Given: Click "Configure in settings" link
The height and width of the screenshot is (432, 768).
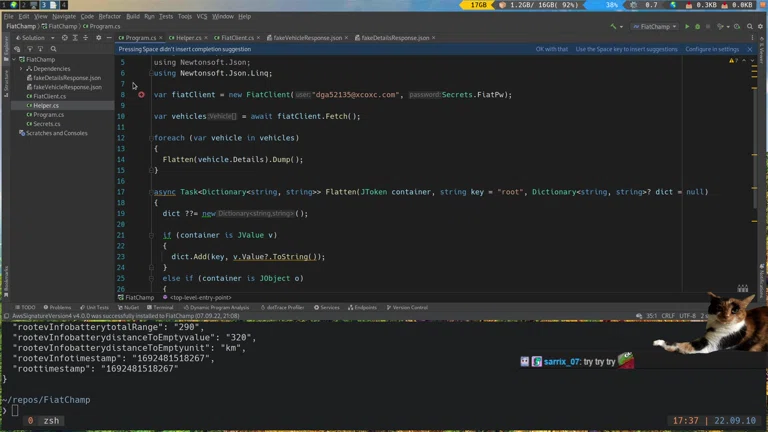Looking at the screenshot, I should coord(712,49).
